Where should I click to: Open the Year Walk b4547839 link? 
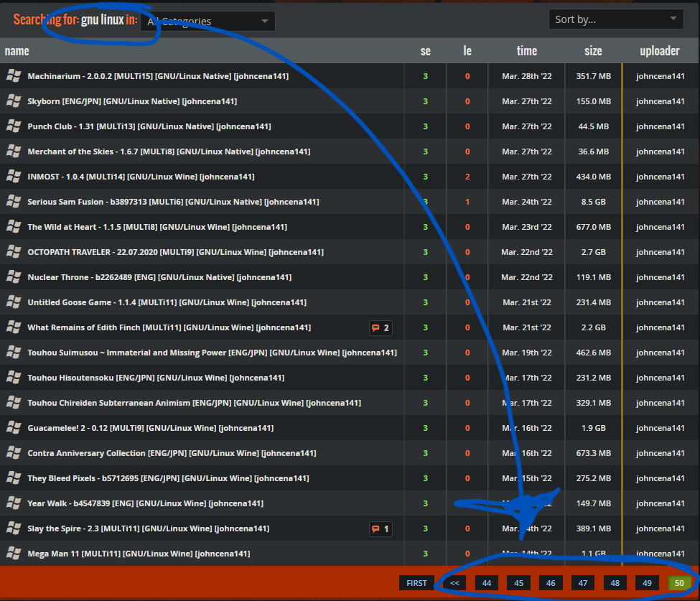[146, 503]
